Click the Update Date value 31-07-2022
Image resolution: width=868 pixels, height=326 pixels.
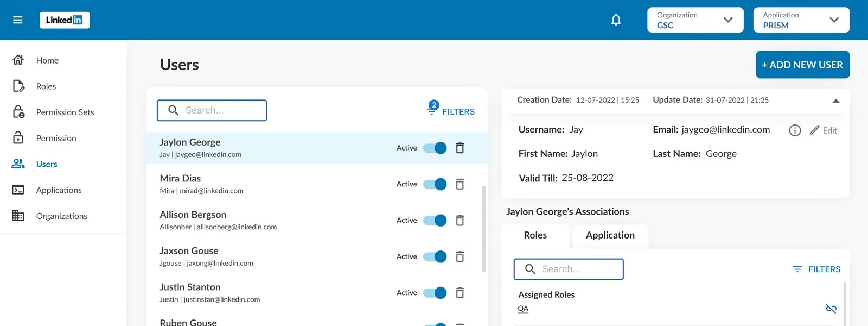(725, 100)
